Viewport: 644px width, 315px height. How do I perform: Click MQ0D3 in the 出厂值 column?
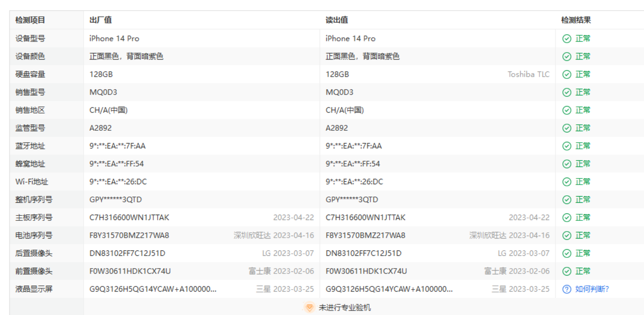tap(103, 93)
